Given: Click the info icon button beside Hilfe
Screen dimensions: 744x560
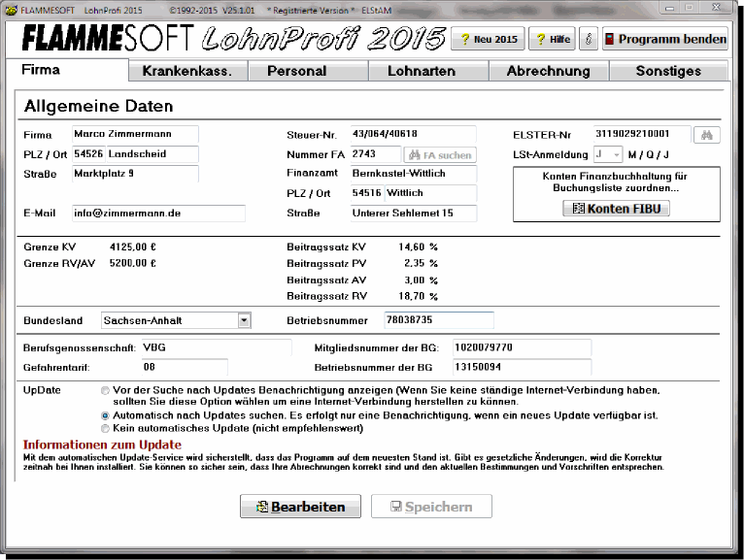Looking at the screenshot, I should (x=589, y=39).
